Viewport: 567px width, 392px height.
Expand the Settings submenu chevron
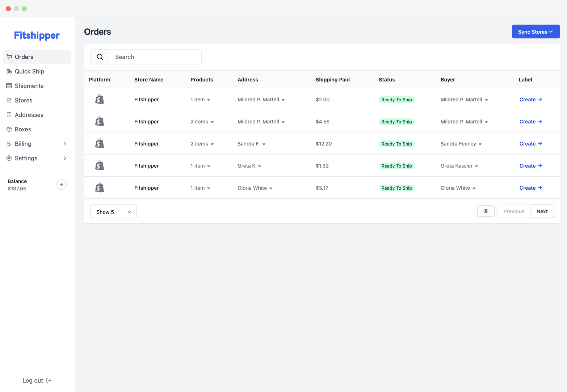65,158
